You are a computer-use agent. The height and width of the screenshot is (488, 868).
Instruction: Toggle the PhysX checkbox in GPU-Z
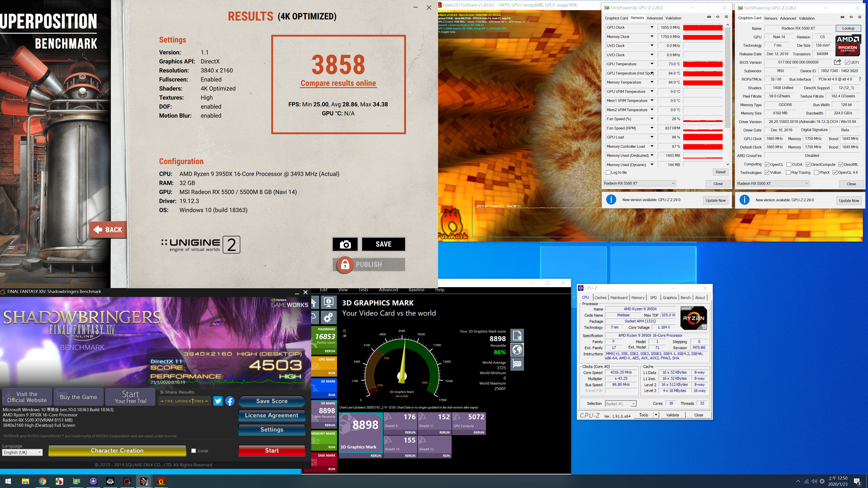pyautogui.click(x=816, y=172)
